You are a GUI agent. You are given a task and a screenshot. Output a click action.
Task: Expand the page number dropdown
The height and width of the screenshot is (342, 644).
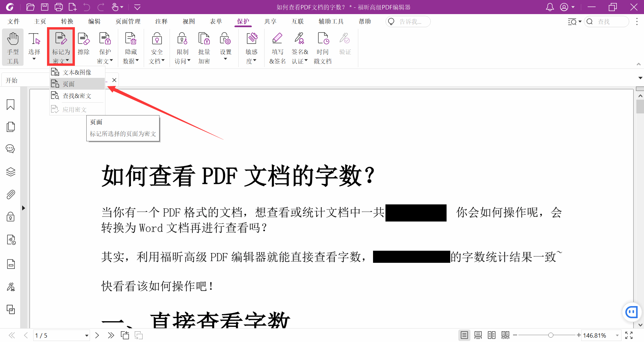pos(86,335)
